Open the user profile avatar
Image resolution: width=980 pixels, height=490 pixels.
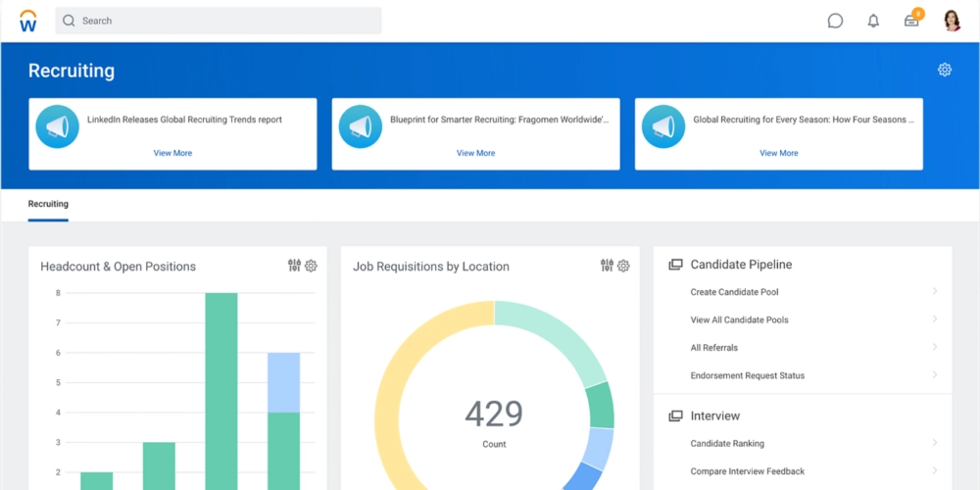[x=952, y=21]
